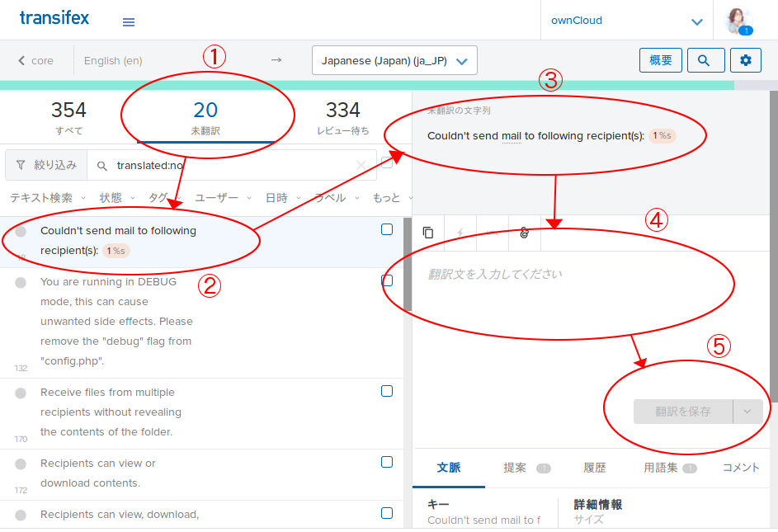778x532 pixels.
Task: Clear the translated:no filter with X
Action: 361,165
